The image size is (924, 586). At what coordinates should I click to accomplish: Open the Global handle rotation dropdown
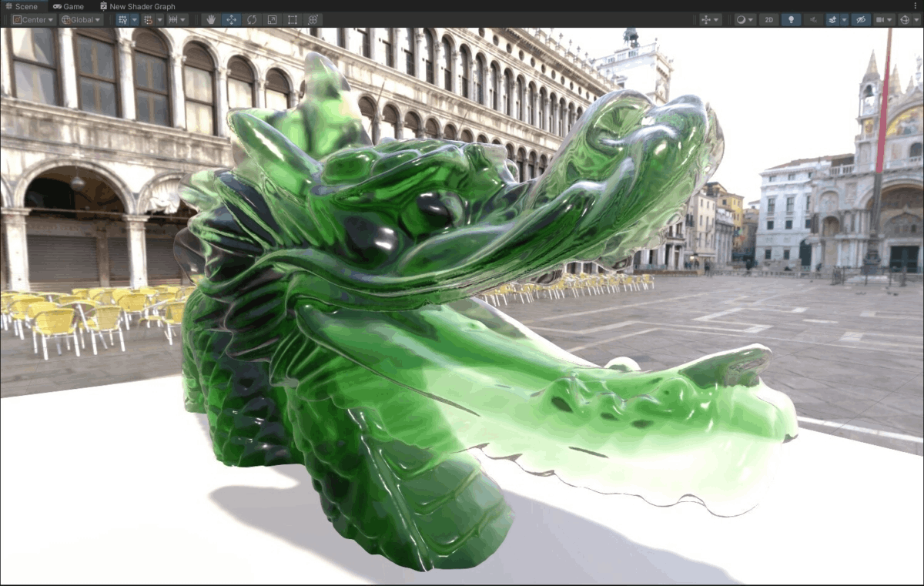[x=82, y=20]
